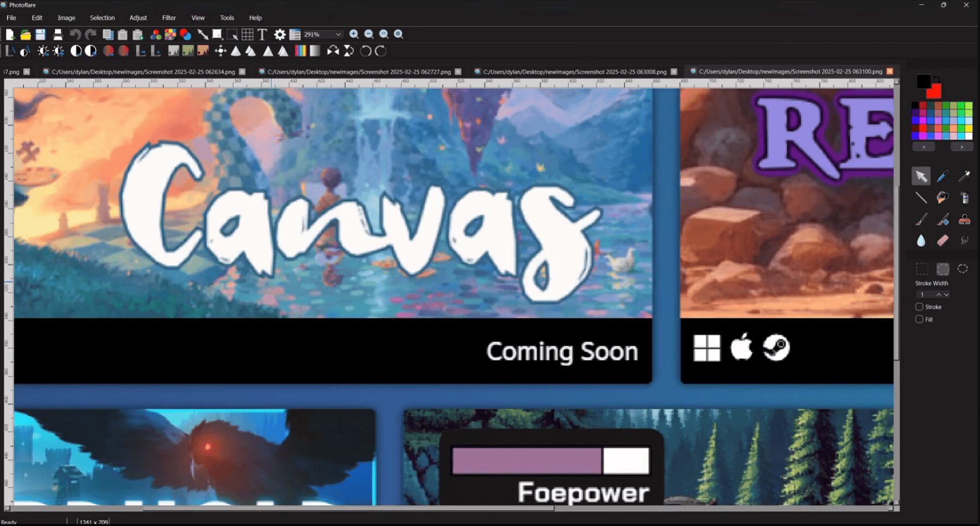Switch to the Screenshot 062727.png tab
Screen dimensions: 980x526
pyautogui.click(x=359, y=72)
